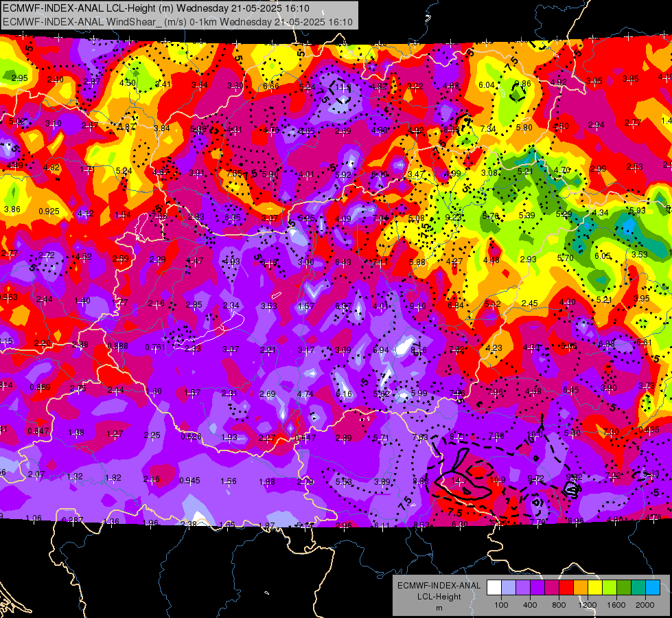Select the map value 7.55
The image size is (672, 618).
234,174
